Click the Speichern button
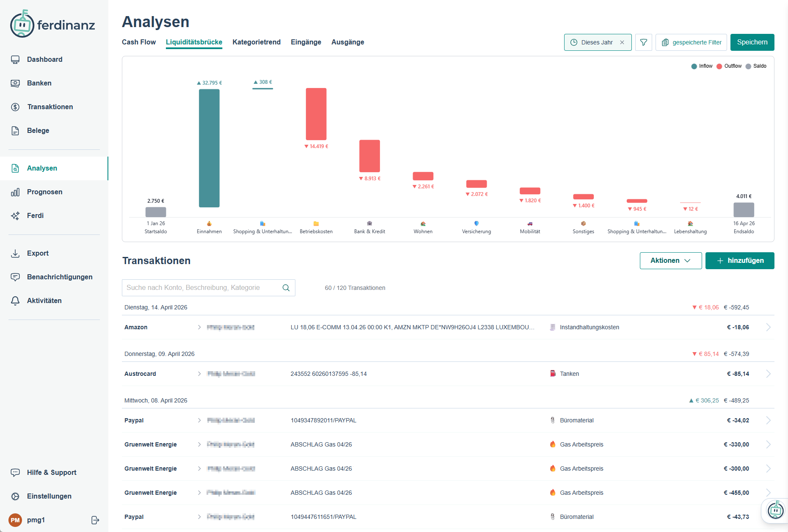 point(752,42)
